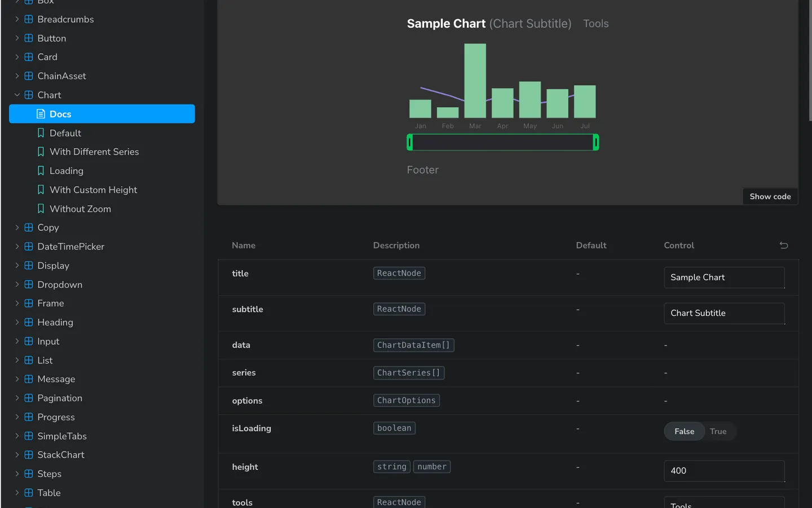Click the Frame component grid icon
Image resolution: width=812 pixels, height=508 pixels.
(29, 303)
